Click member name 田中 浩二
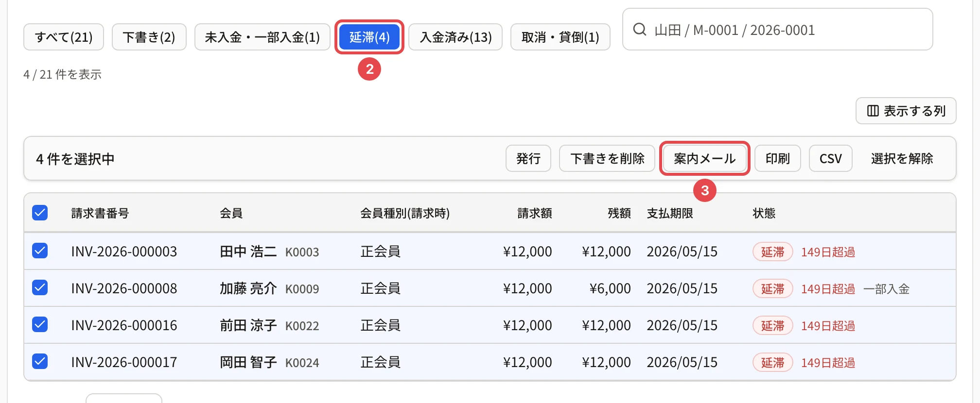Viewport: 980px width, 403px height. pos(248,252)
